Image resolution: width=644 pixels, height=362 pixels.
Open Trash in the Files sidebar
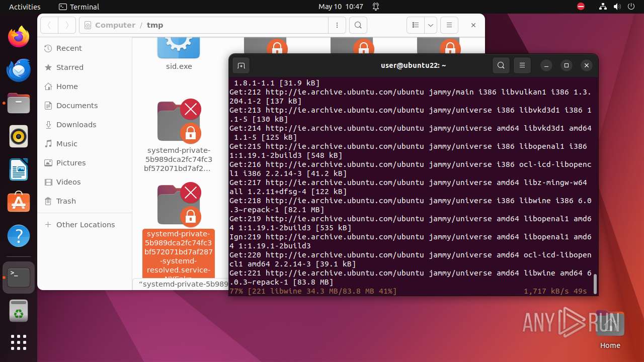point(85,201)
